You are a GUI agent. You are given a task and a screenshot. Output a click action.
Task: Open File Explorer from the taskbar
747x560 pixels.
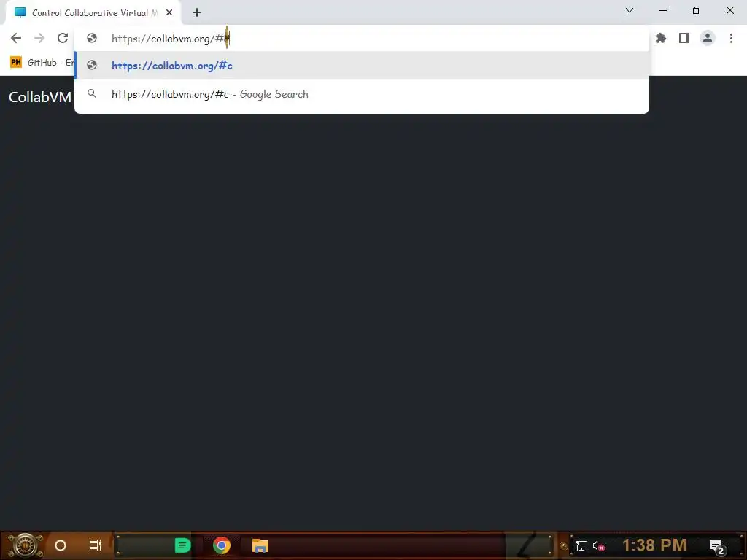(260, 545)
